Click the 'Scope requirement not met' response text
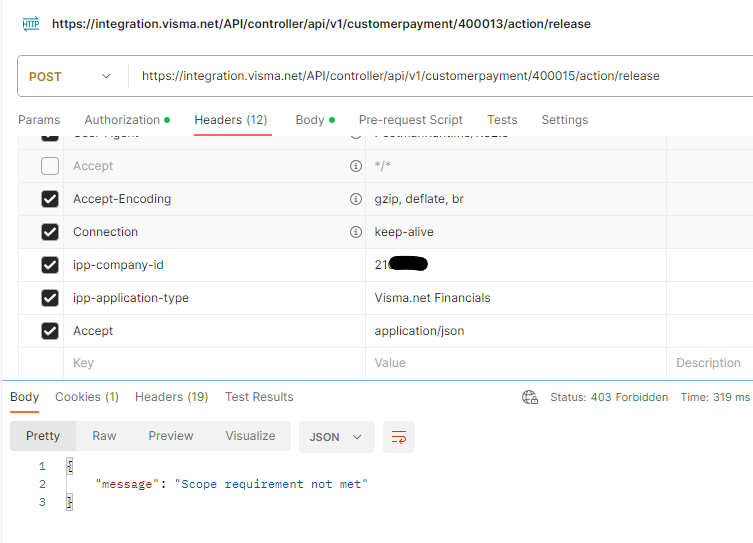The image size is (753, 543). [x=271, y=484]
